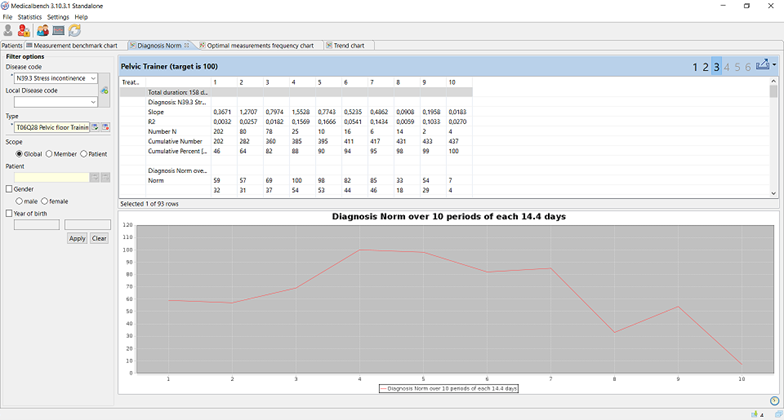This screenshot has height=420, width=784.
Task: Click the overlapping windows icon bottom right corner
Action: (778, 414)
